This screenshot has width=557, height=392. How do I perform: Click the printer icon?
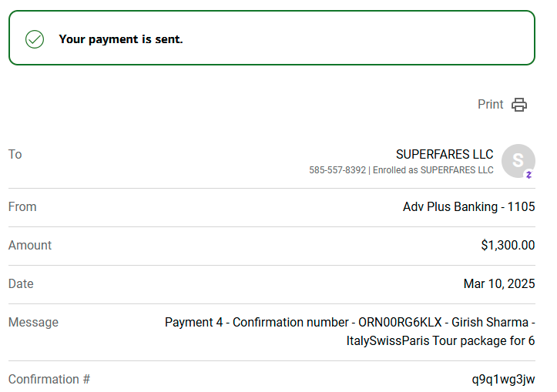click(x=519, y=105)
